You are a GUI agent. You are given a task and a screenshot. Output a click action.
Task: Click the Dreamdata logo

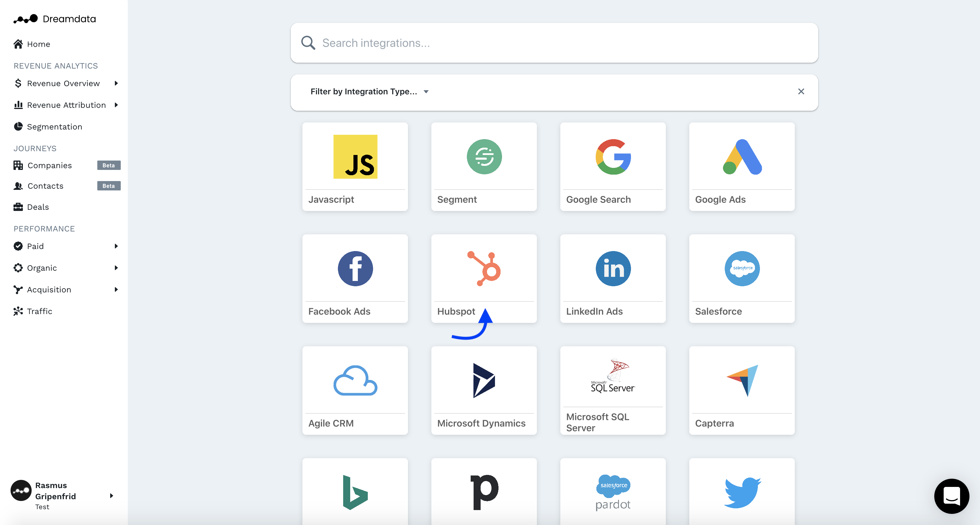pyautogui.click(x=55, y=19)
